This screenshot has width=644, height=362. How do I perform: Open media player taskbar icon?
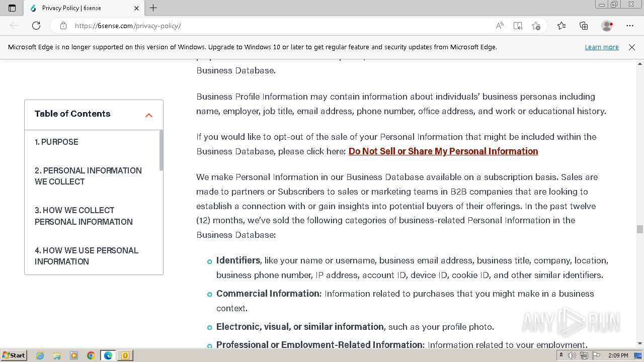tap(74, 355)
